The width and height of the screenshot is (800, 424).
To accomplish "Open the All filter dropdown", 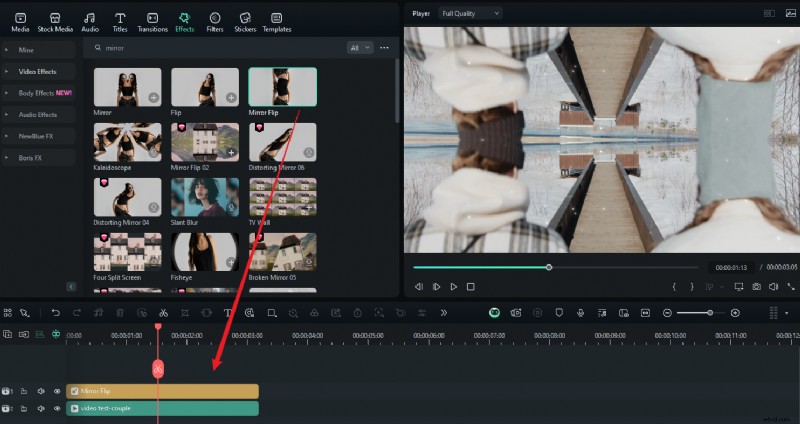I will 360,48.
